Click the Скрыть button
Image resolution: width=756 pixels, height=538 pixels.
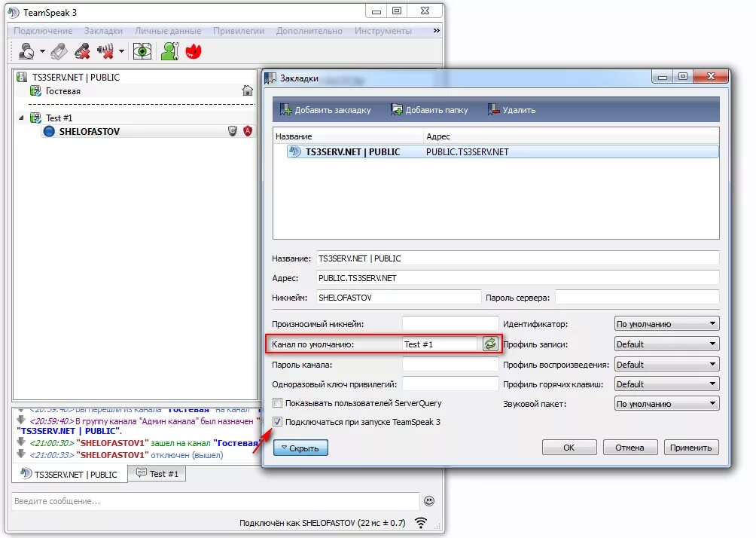click(301, 448)
